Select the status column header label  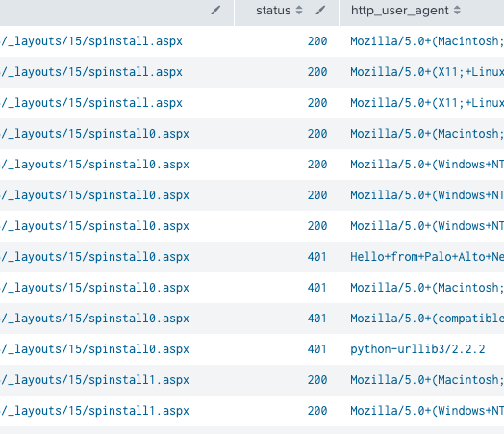(x=273, y=11)
